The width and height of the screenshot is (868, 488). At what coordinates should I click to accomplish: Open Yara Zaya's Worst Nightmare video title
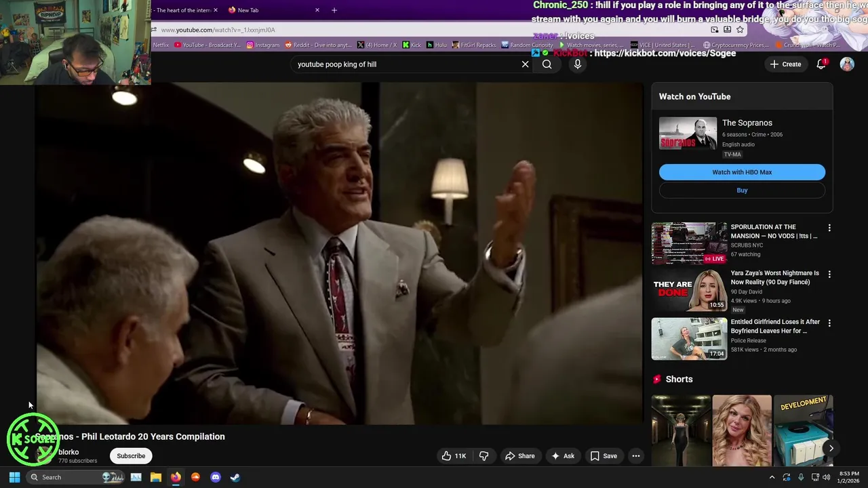click(775, 277)
